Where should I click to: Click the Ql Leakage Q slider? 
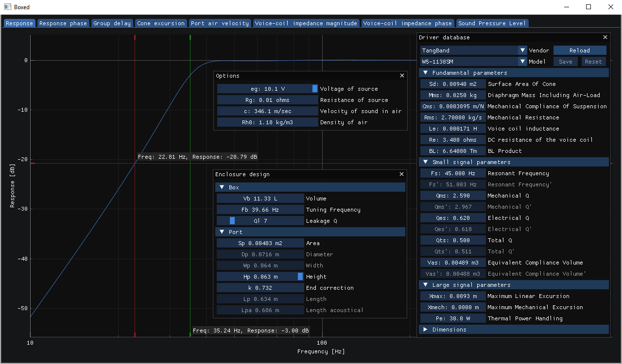(260, 221)
